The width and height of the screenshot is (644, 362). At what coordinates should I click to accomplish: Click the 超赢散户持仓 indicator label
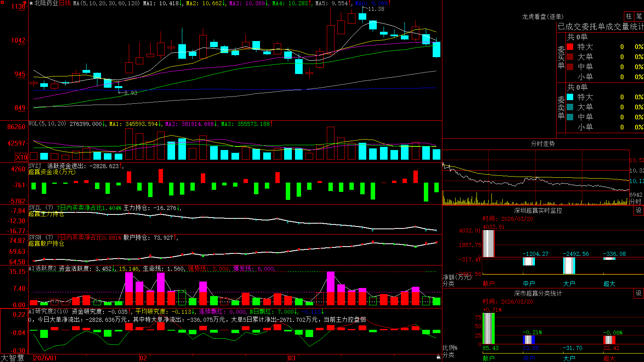point(46,243)
